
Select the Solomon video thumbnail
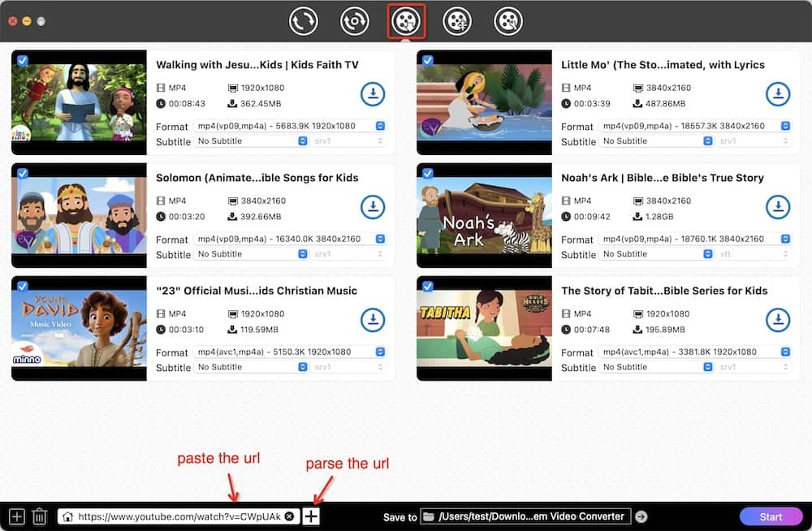79,215
